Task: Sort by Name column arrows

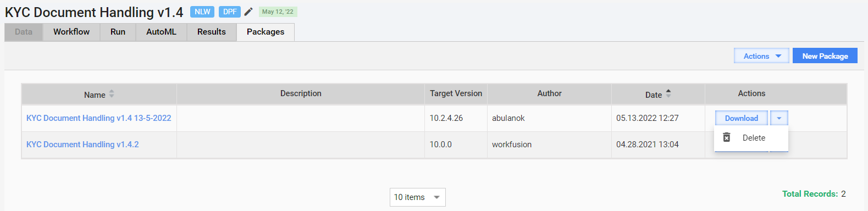Action: pyautogui.click(x=112, y=94)
